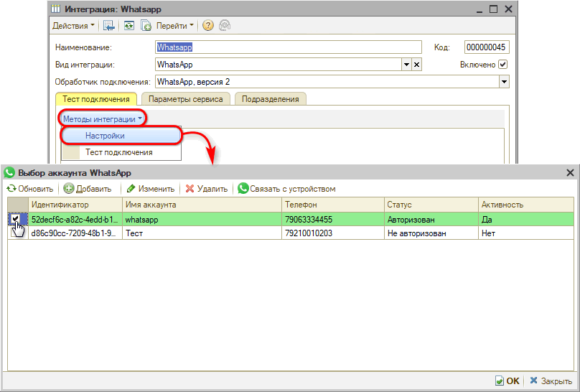
Task: Click the reread (green arrows) toolbar icon
Action: 128,26
